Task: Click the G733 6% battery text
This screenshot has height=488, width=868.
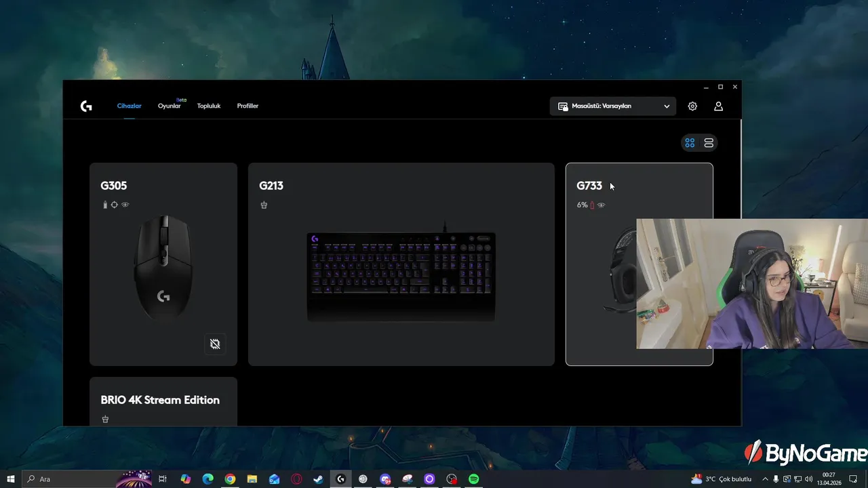Action: point(582,205)
